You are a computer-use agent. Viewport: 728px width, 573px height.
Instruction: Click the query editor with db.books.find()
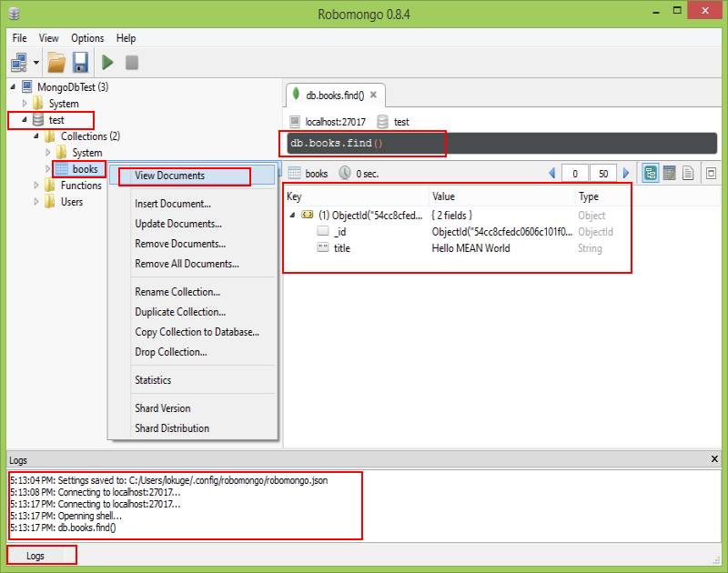coord(502,144)
